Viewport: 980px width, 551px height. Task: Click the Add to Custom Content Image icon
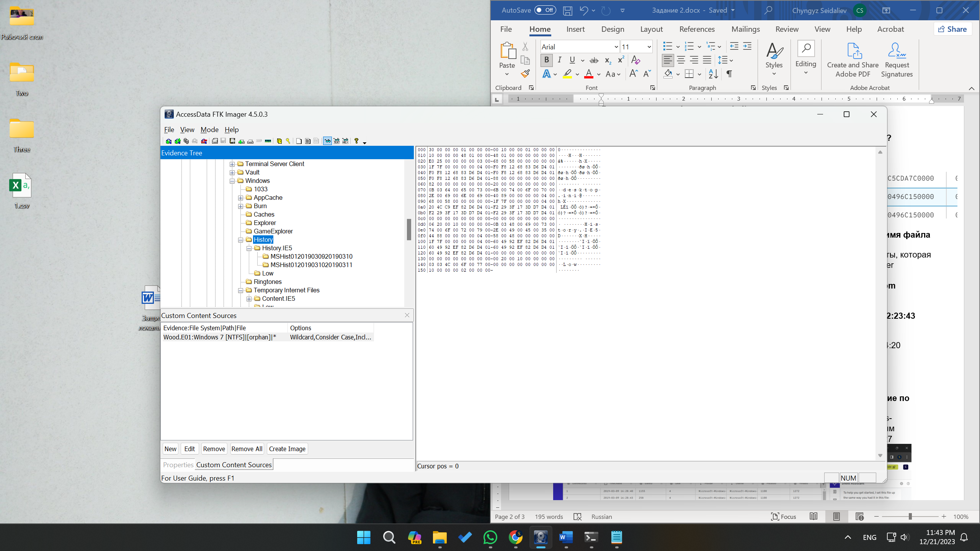click(x=242, y=141)
